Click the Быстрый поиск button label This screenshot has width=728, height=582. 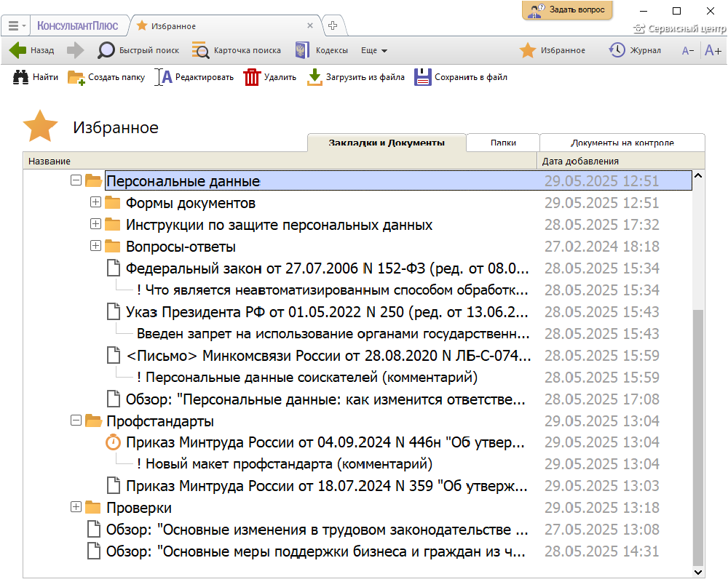149,51
